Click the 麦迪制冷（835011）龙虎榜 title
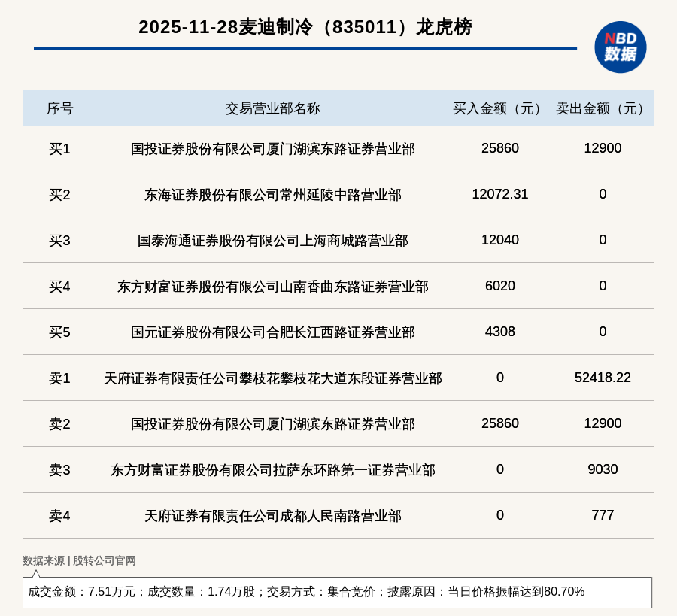Viewport: 677px width, 616px height. tap(305, 27)
